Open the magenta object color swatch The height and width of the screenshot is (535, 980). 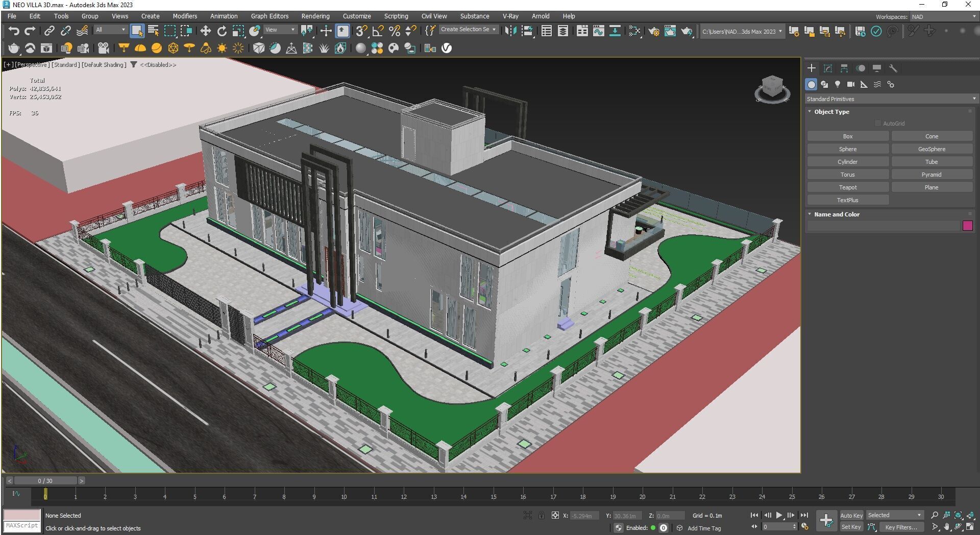967,226
